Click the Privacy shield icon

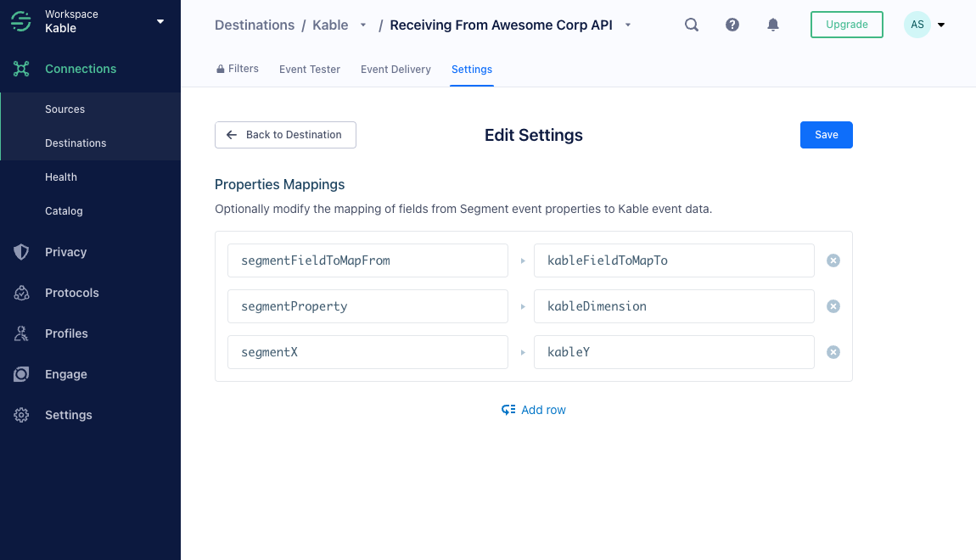[x=21, y=252]
